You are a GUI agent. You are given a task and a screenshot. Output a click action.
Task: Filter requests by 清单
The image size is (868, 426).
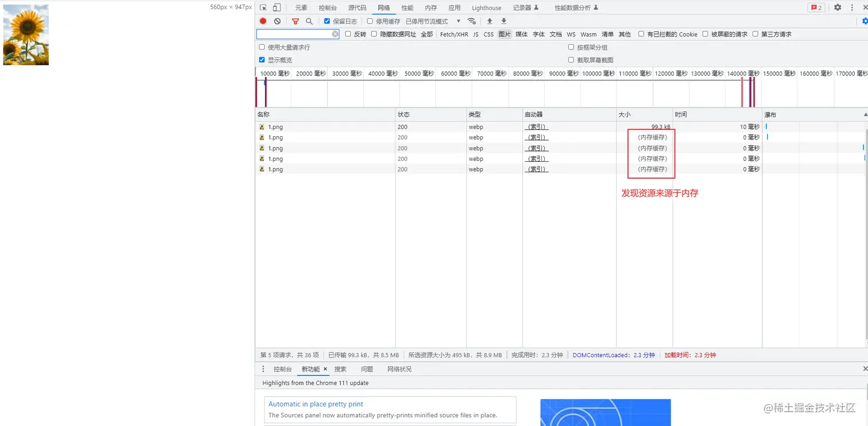click(x=607, y=34)
